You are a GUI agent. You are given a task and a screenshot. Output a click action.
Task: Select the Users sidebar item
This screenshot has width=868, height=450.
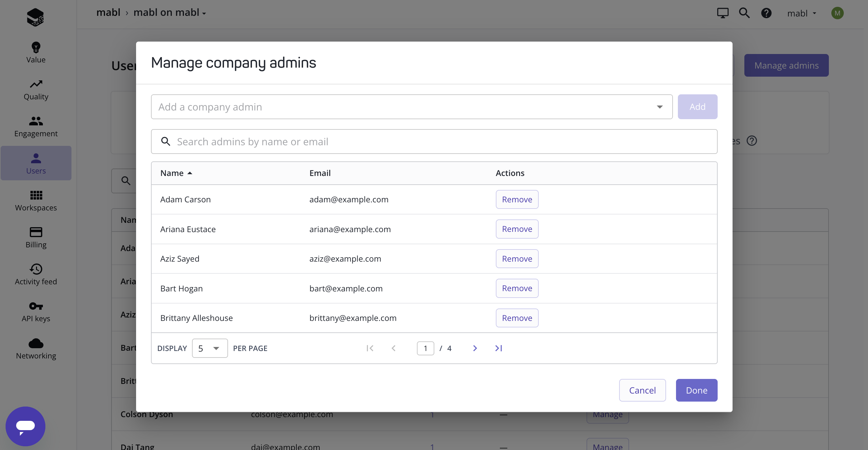pos(36,163)
